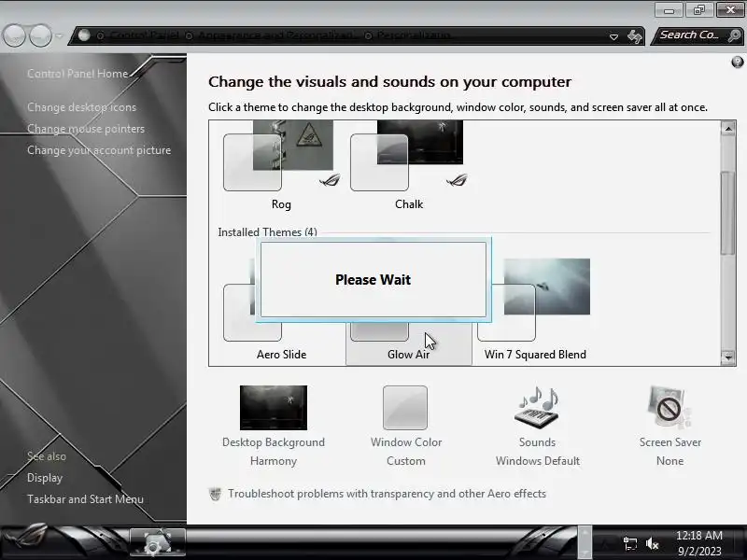Viewport: 747px width, 560px height.
Task: Open the recent pages dropdown arrow
Action: click(59, 35)
